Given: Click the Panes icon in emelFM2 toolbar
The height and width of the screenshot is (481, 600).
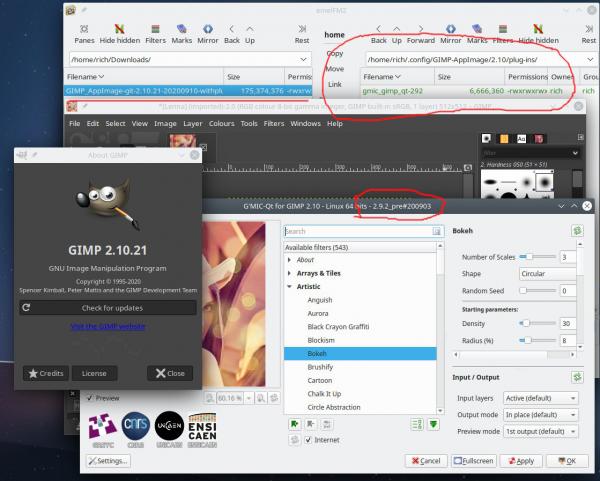Looking at the screenshot, I should pos(84,29).
